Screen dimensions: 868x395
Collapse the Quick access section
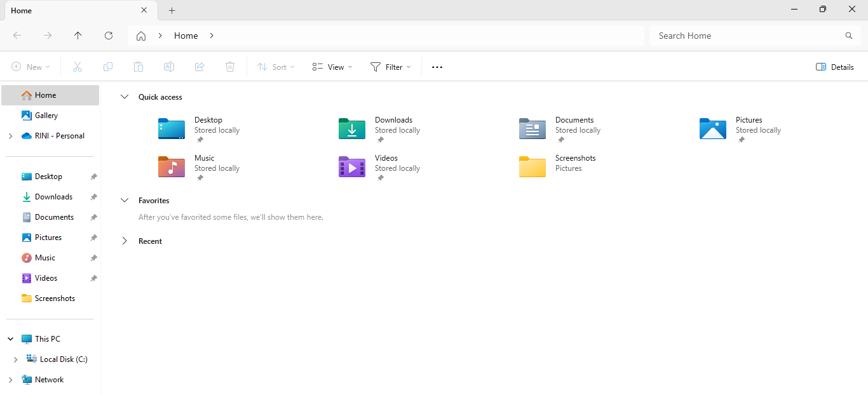tap(125, 97)
